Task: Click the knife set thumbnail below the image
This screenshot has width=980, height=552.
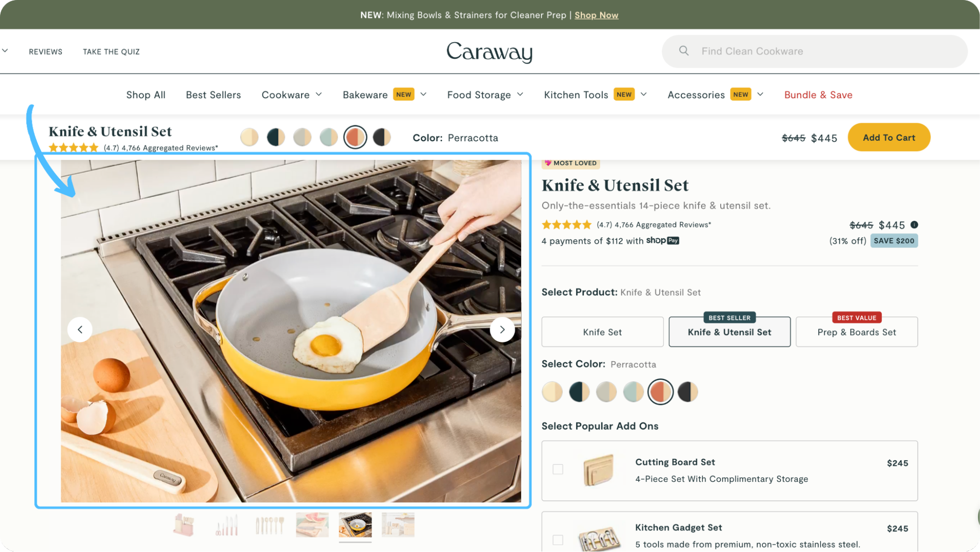Action: 226,524
